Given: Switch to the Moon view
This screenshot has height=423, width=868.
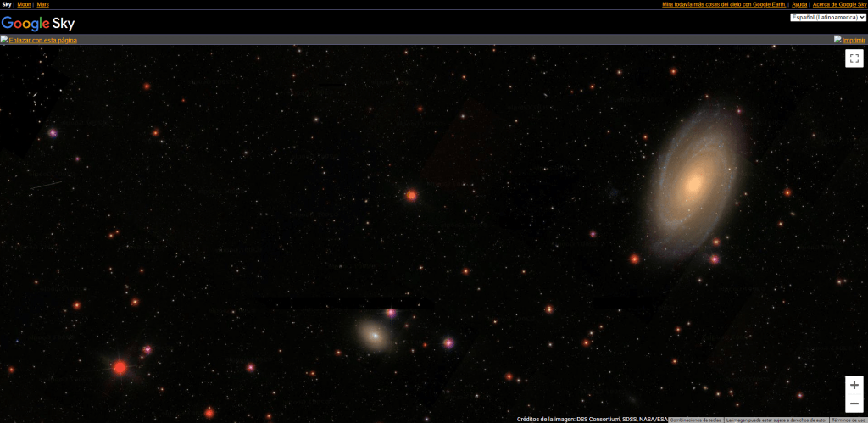Looking at the screenshot, I should [x=24, y=4].
